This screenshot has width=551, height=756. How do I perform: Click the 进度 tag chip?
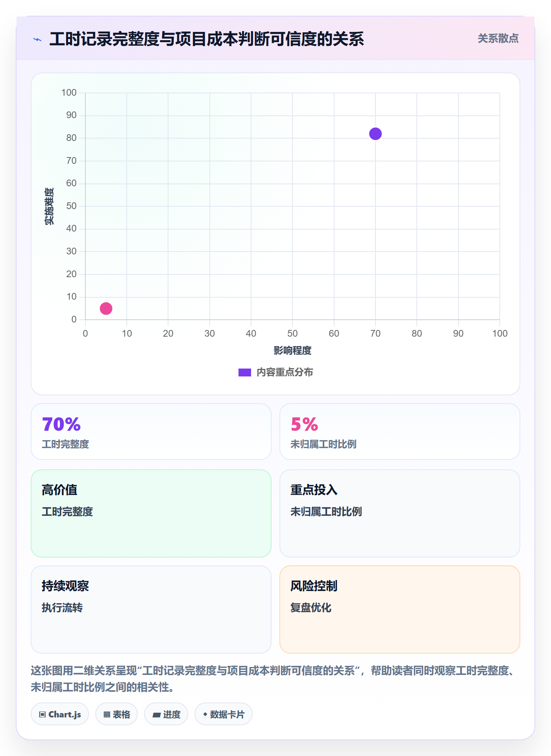[166, 714]
